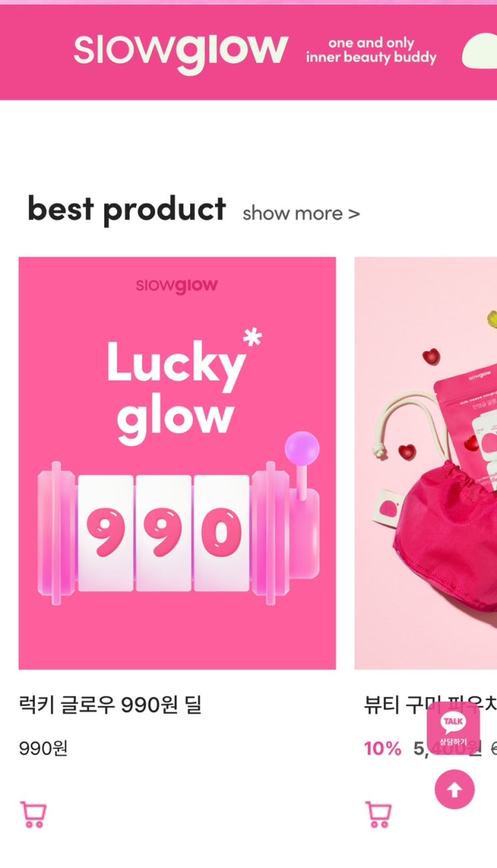Expand best products via show more >
The image size is (497, 868).
click(301, 213)
